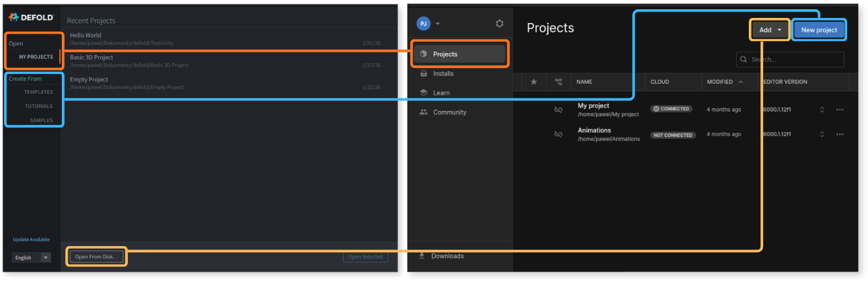Image resolution: width=868 pixels, height=282 pixels.
Task: Click the Unity Hub settings gear icon
Action: coord(499,24)
